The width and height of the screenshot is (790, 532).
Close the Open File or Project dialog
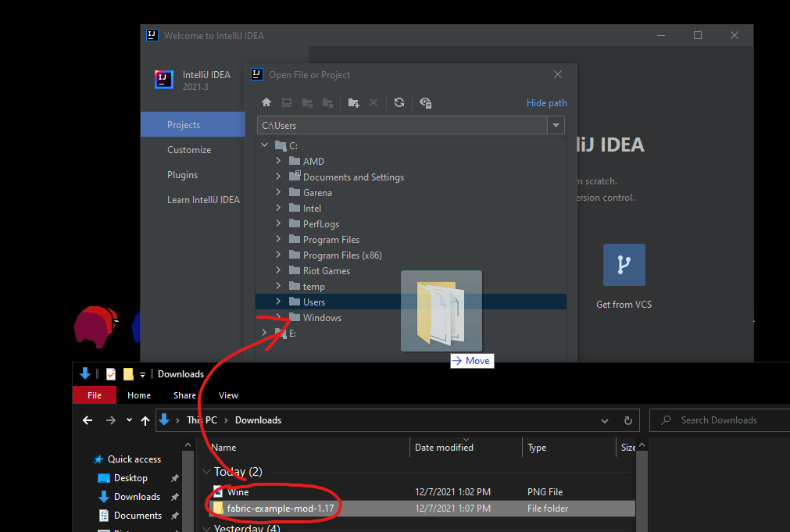point(558,74)
